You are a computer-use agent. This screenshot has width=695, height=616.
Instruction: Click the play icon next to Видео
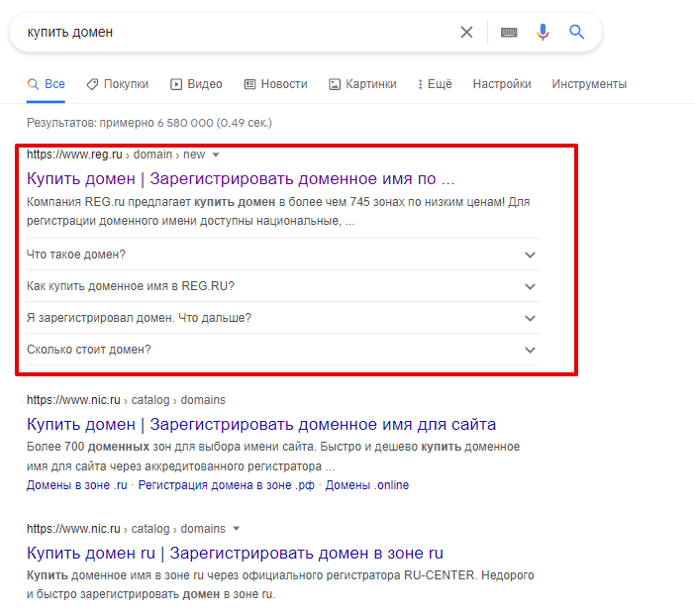[x=176, y=84]
